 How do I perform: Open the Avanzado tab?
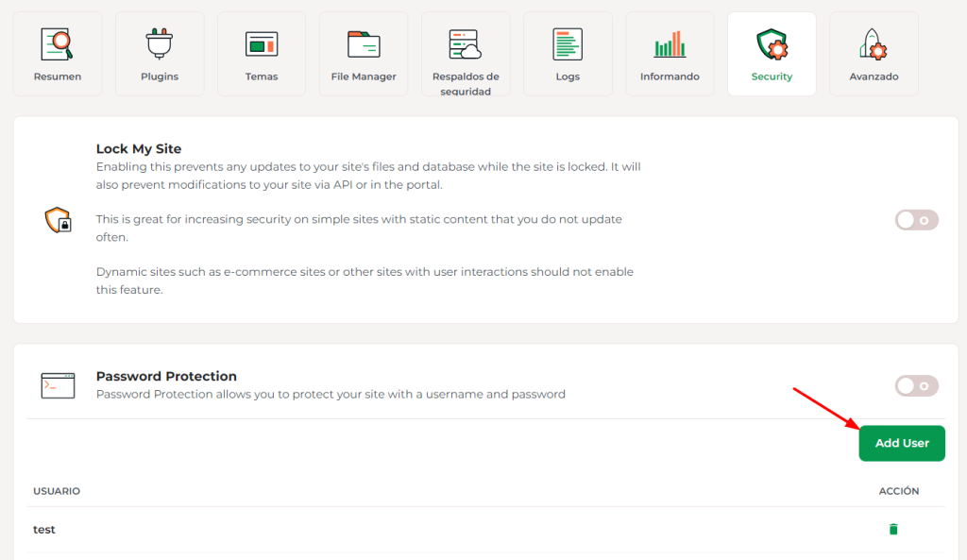click(874, 54)
